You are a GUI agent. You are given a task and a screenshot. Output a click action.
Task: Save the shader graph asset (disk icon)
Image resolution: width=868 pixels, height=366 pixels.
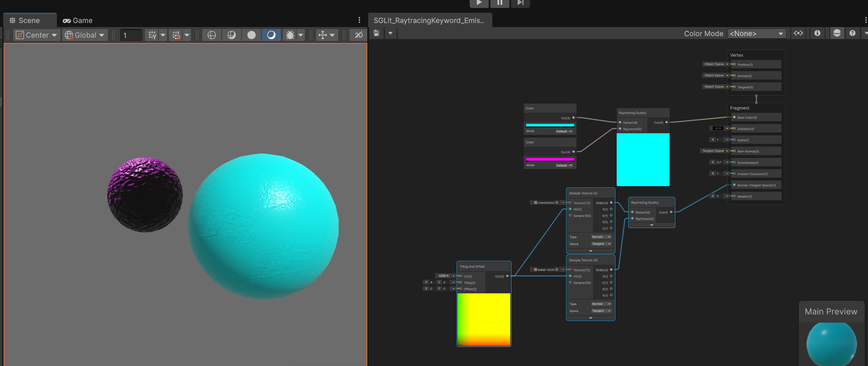tap(376, 33)
